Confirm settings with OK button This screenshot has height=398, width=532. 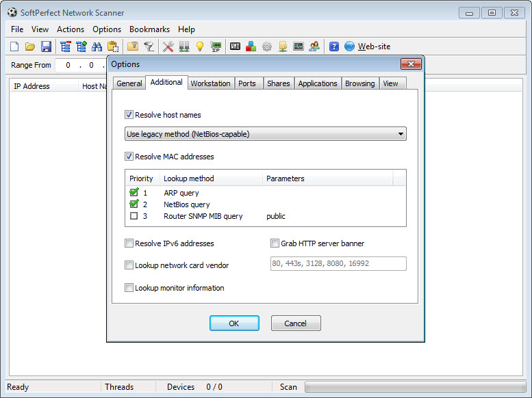click(234, 323)
